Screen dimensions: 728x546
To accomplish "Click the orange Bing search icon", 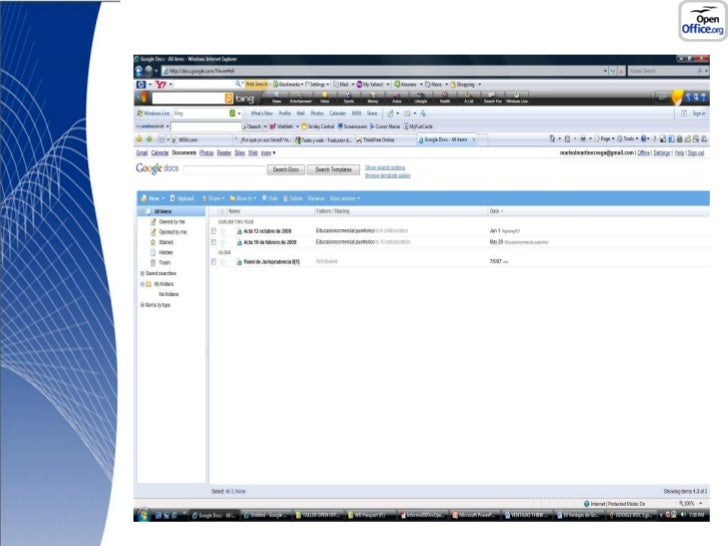I will coord(229,98).
